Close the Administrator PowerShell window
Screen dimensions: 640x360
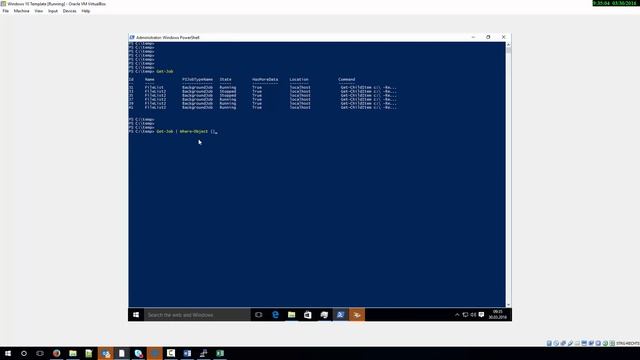(x=504, y=37)
